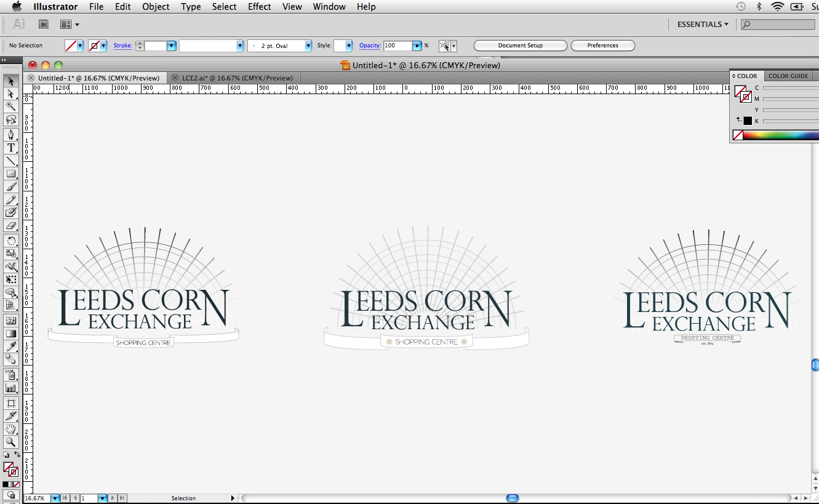Click the Document Setup button
Viewport: 819px width, 504px height.
point(521,46)
